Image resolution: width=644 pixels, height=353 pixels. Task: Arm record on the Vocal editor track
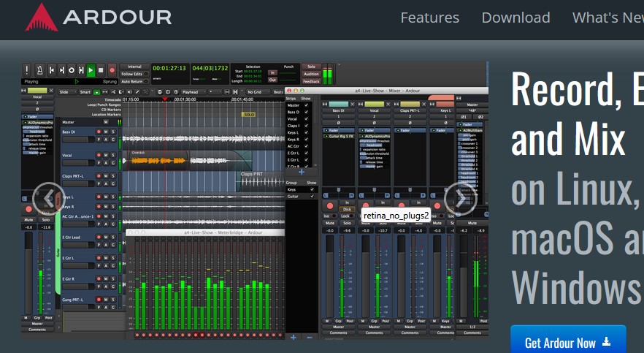coord(99,156)
